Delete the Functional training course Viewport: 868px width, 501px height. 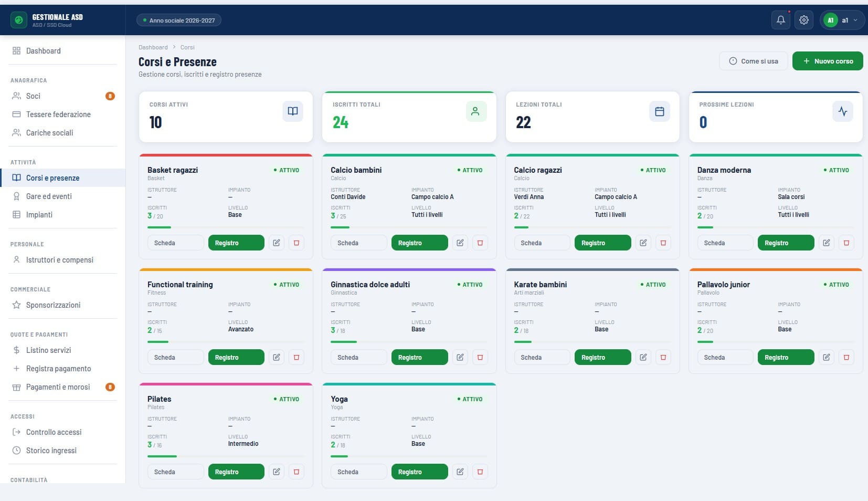[297, 357]
